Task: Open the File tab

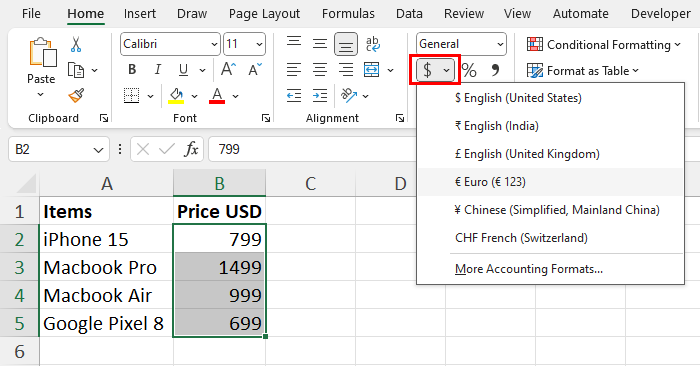Action: pyautogui.click(x=31, y=14)
